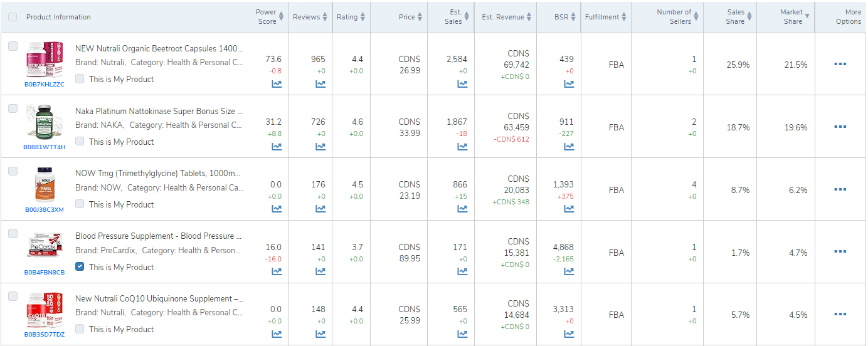Image resolution: width=868 pixels, height=346 pixels.
Task: Click the Naka Nattokinase product thumbnail
Action: [45, 122]
